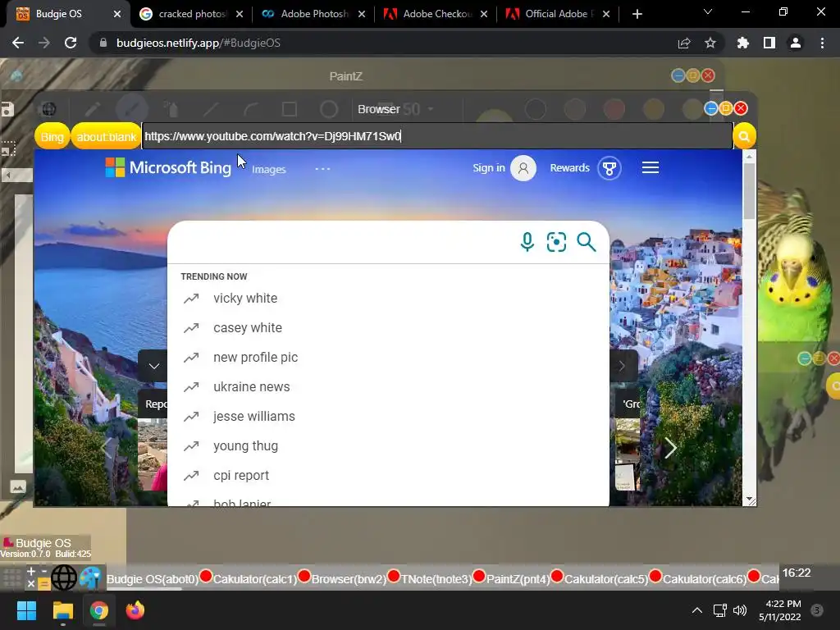The height and width of the screenshot is (630, 840).
Task: Focus the Budgie Browser URL field
Action: [x=437, y=136]
